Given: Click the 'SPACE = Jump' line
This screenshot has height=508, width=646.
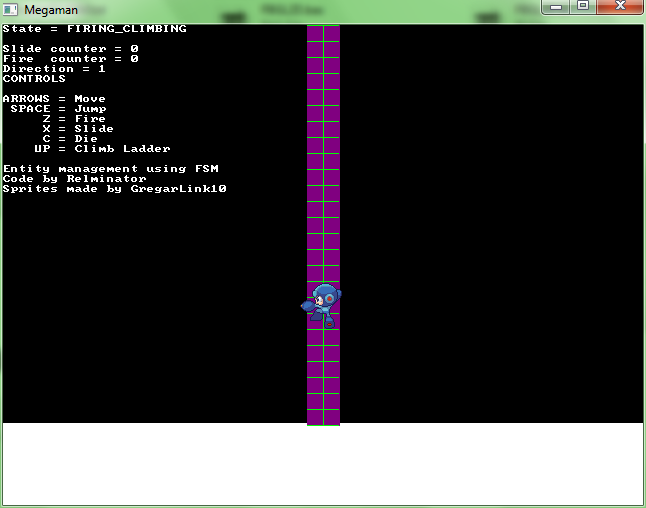Looking at the screenshot, I should click(x=59, y=108).
